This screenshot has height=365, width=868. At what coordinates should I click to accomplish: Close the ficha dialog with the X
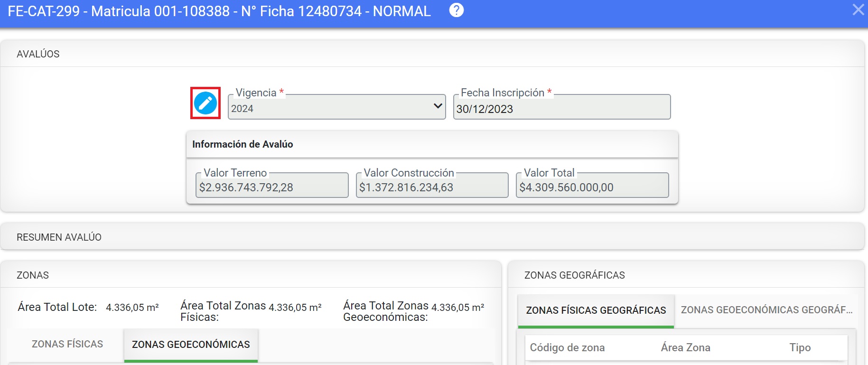(858, 10)
